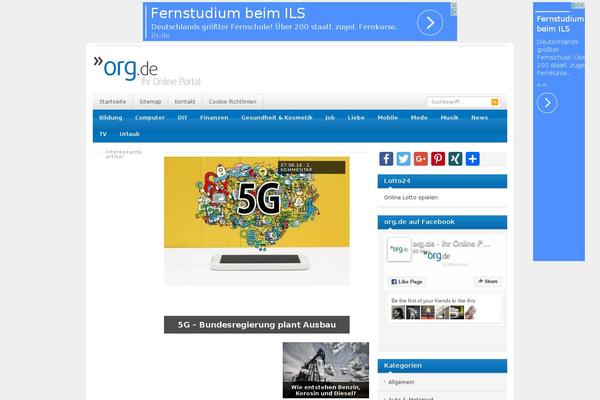This screenshot has height=400, width=600.
Task: Click Online Lotto spielen link
Action: pos(411,198)
